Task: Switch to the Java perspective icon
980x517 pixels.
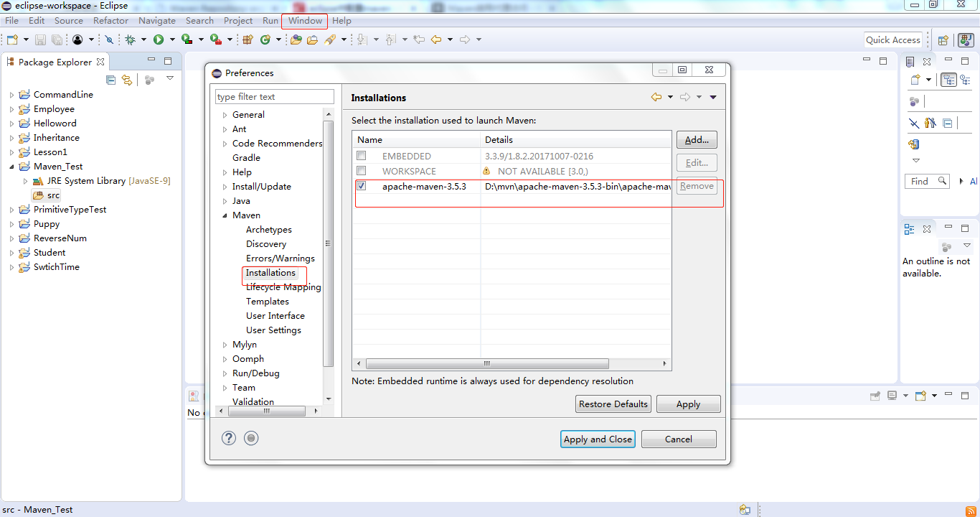Action: [966, 40]
